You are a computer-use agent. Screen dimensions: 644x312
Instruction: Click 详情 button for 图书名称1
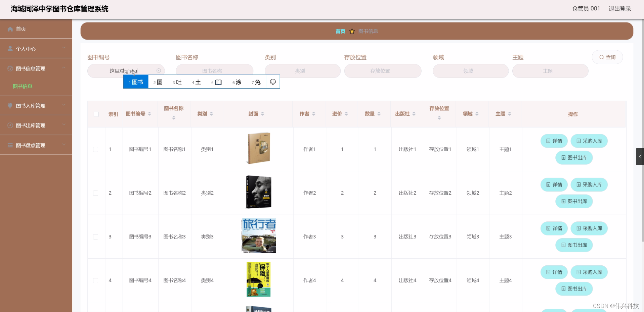[x=554, y=141]
